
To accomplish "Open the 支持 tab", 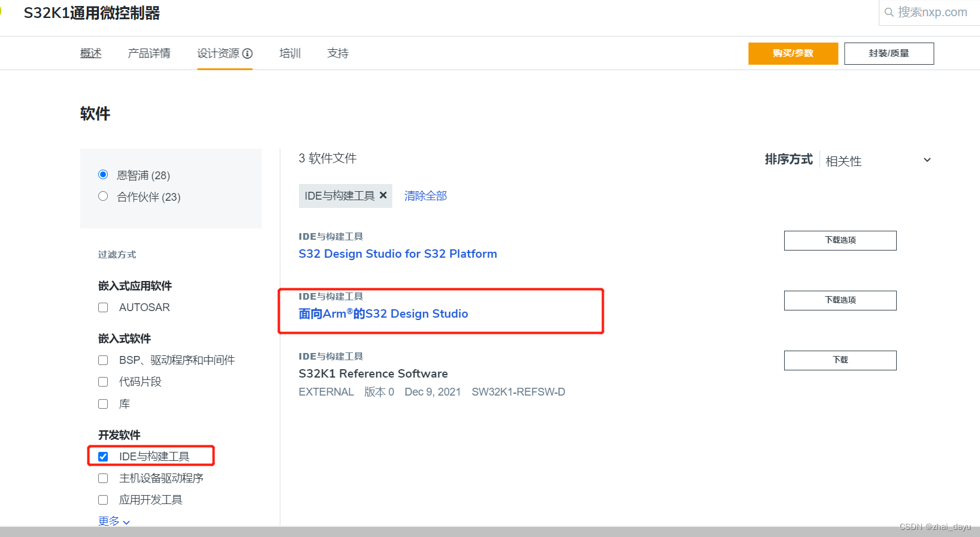I will [338, 53].
